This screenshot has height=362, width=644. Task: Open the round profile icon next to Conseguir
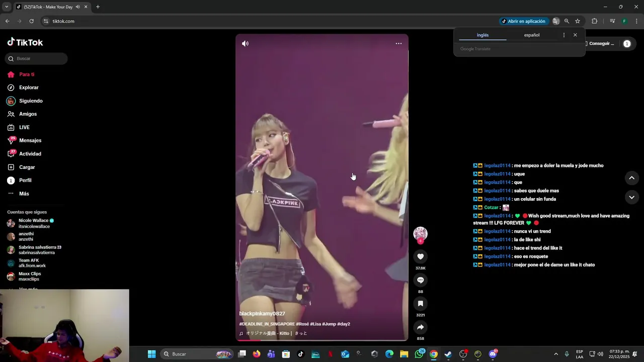click(627, 44)
